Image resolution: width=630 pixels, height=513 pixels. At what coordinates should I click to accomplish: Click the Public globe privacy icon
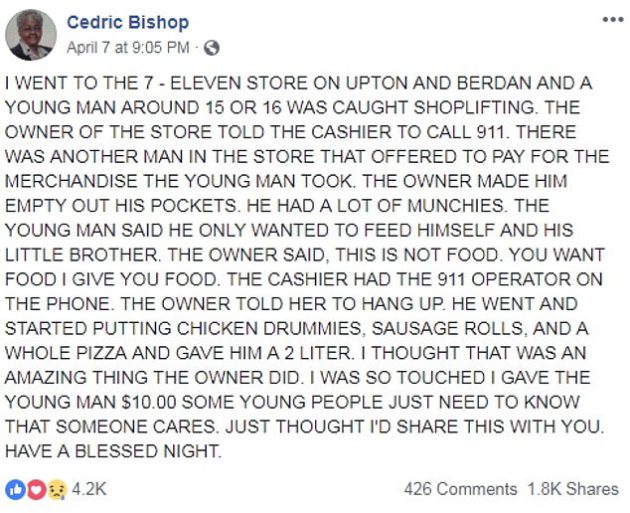[x=211, y=48]
